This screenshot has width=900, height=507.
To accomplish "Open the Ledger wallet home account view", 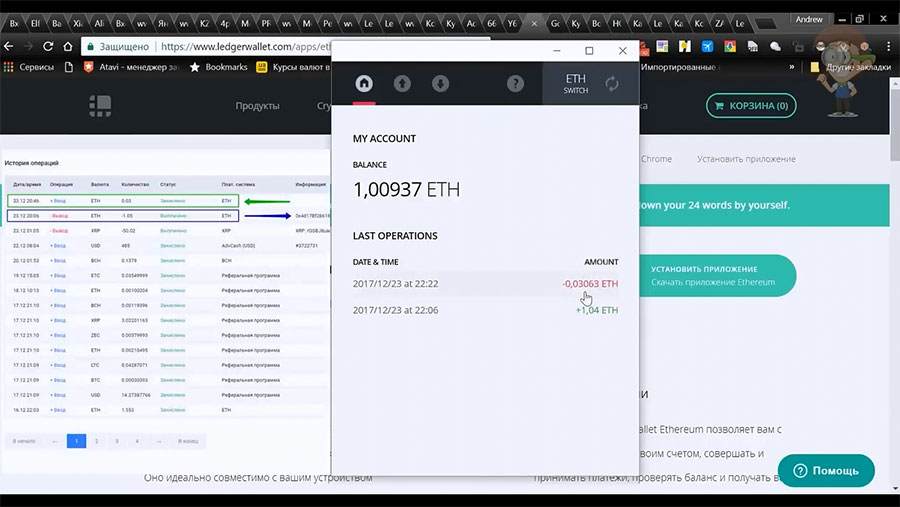I will coord(364,83).
